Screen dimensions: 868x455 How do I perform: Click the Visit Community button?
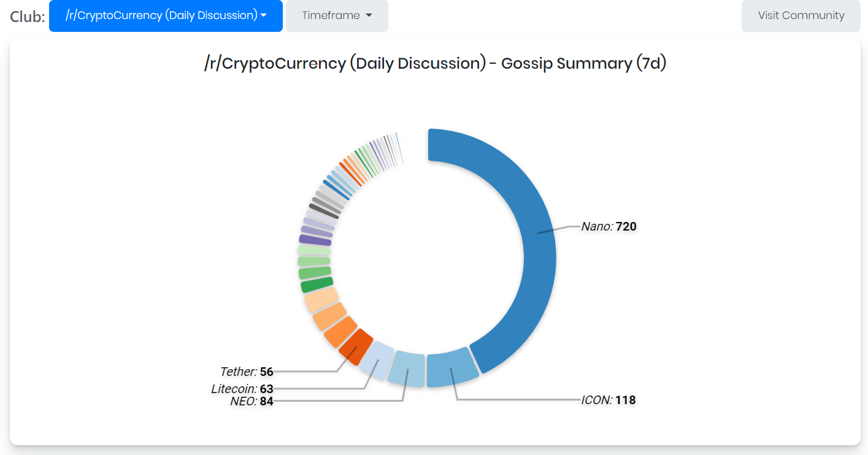tap(801, 16)
